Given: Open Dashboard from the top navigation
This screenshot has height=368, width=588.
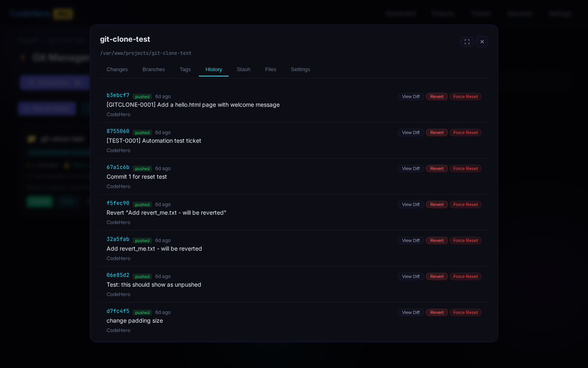Looking at the screenshot, I should click(401, 13).
